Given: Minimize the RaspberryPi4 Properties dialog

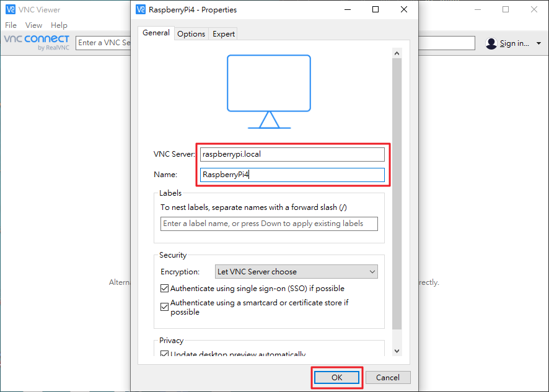Looking at the screenshot, I should pyautogui.click(x=348, y=9).
